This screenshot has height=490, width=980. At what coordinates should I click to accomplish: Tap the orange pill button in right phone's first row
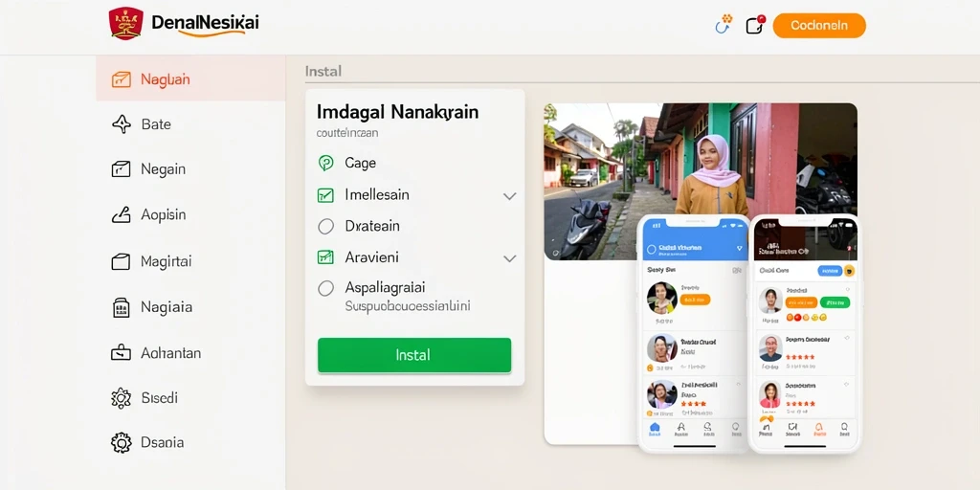(801, 302)
